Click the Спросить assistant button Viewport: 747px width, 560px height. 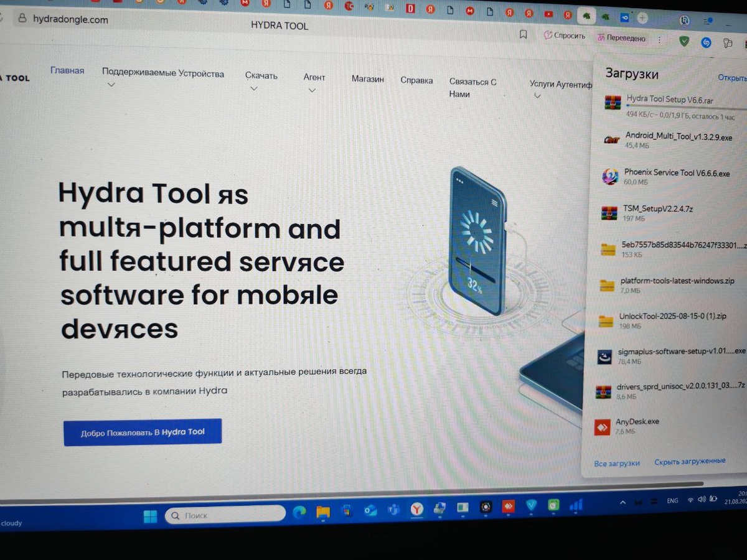pyautogui.click(x=564, y=36)
